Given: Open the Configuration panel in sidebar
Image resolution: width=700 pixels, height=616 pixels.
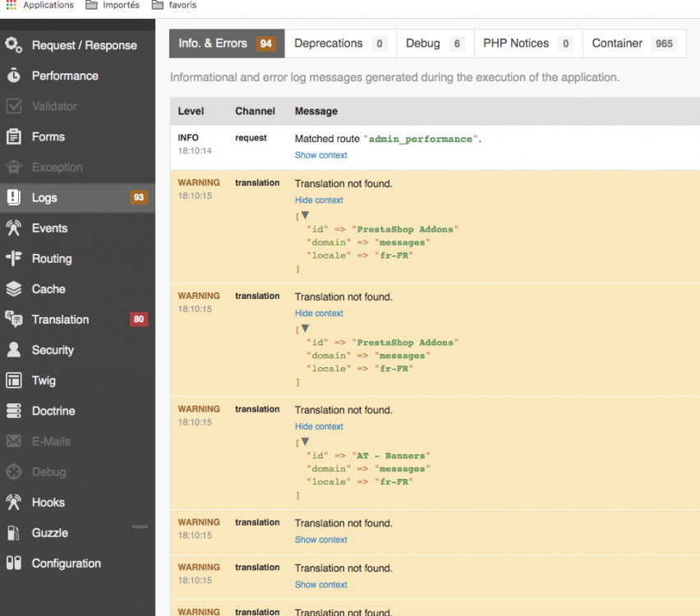Looking at the screenshot, I should click(66, 563).
